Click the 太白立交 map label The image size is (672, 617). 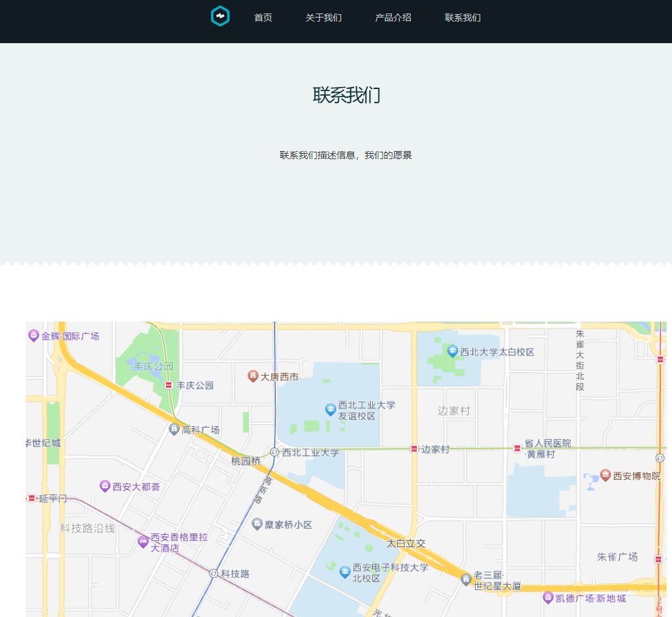tap(406, 543)
